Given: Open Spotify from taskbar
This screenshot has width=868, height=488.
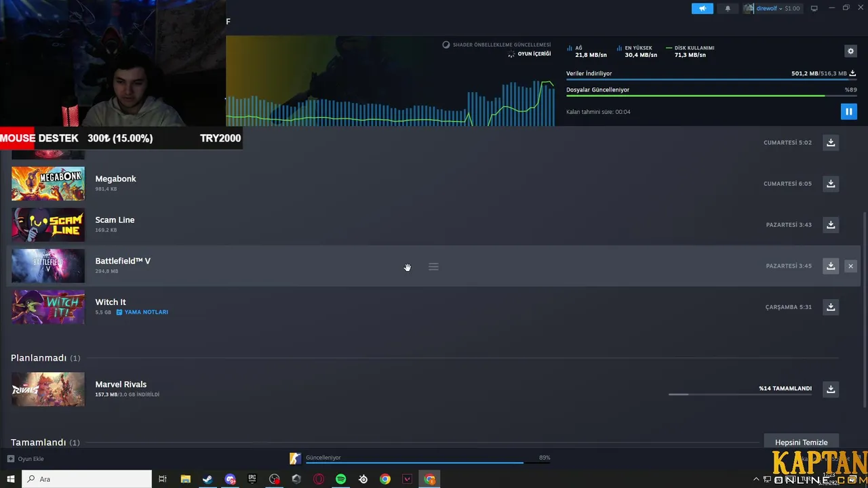Looking at the screenshot, I should click(x=340, y=479).
